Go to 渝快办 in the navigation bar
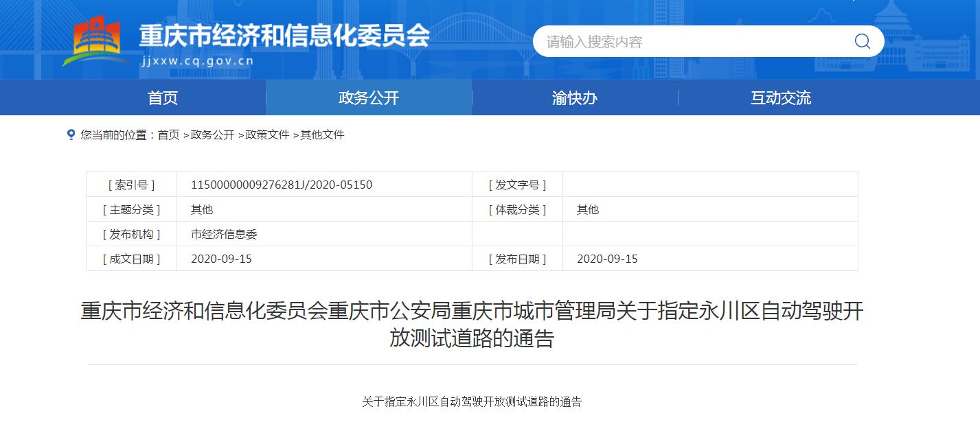 575,97
